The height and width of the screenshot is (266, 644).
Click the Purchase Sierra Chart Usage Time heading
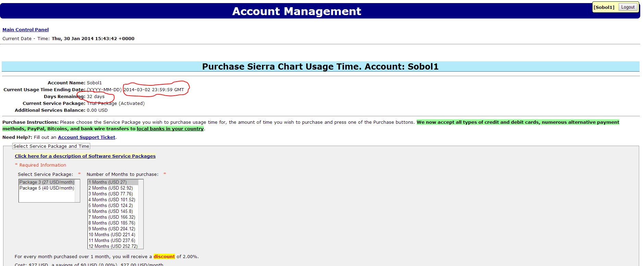[320, 66]
